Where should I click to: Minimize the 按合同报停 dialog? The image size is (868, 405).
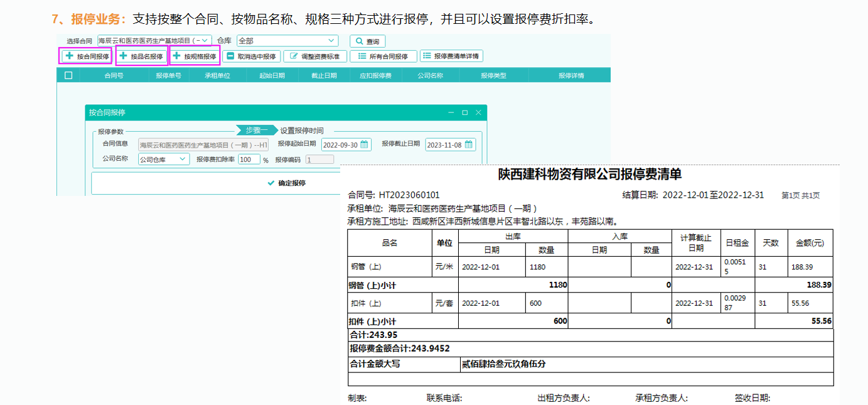point(451,112)
